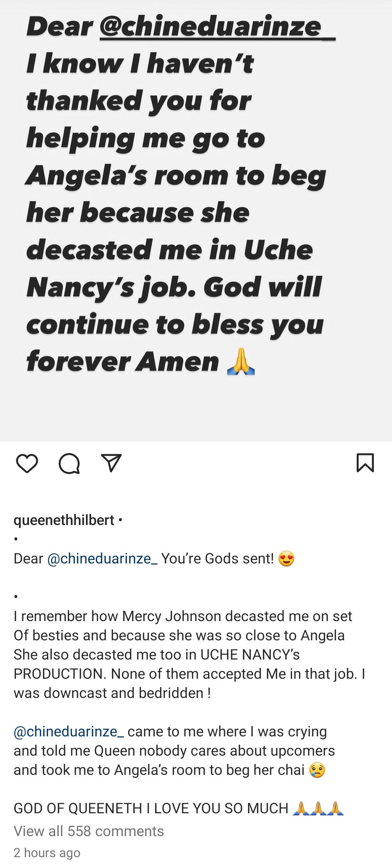Click the "was downcast and bedridden" caption line

[112, 693]
